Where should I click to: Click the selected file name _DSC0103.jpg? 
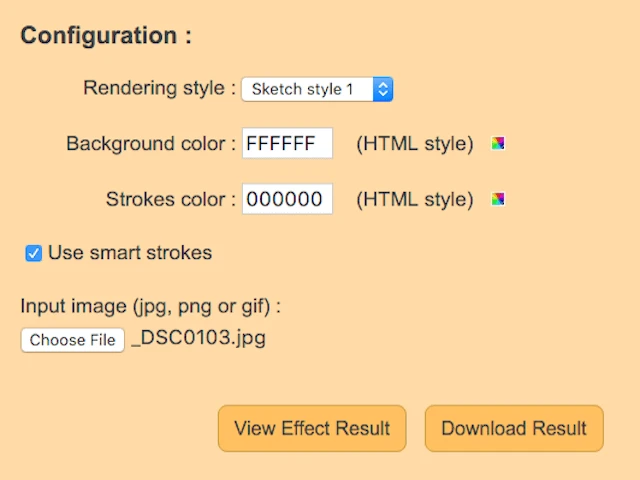pos(199,338)
